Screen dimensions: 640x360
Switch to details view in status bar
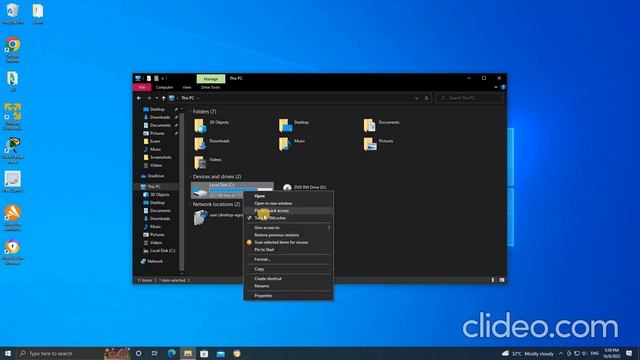[493, 280]
